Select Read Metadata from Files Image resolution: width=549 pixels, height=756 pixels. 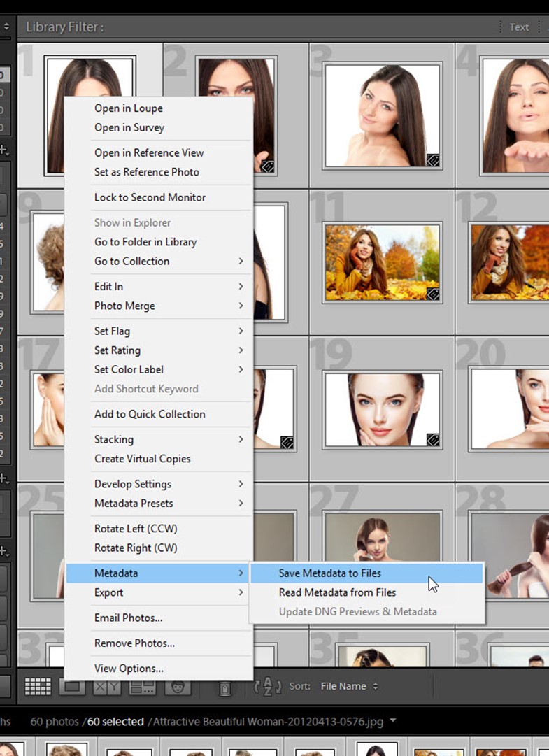(x=337, y=592)
